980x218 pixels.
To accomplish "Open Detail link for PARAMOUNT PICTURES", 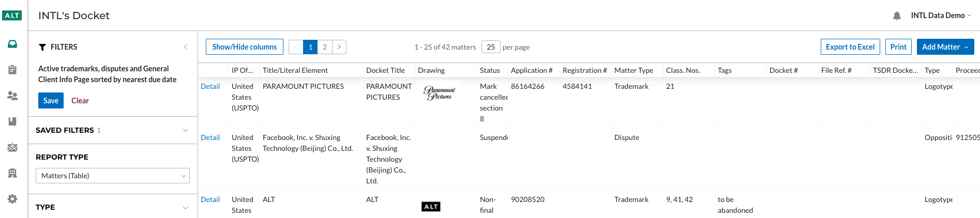I will [210, 86].
